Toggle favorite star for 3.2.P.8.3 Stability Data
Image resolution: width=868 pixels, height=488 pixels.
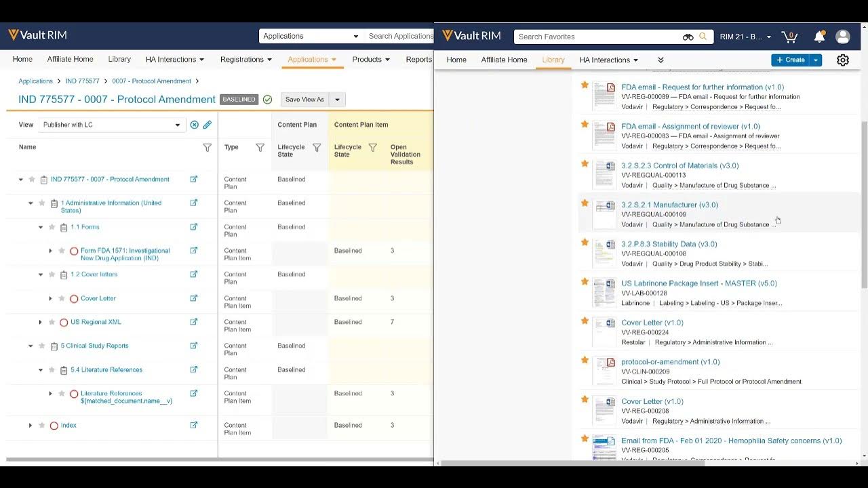coord(585,242)
